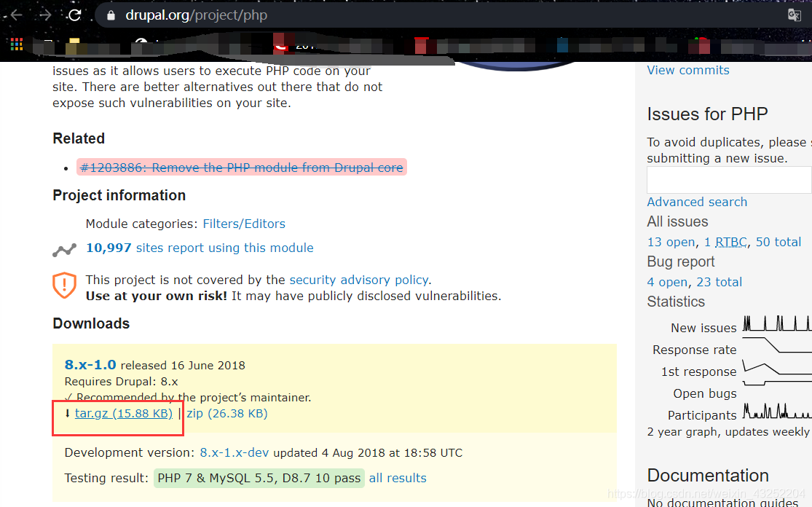812x507 pixels.
Task: Open the 23 total bug reports link
Action: [719, 282]
